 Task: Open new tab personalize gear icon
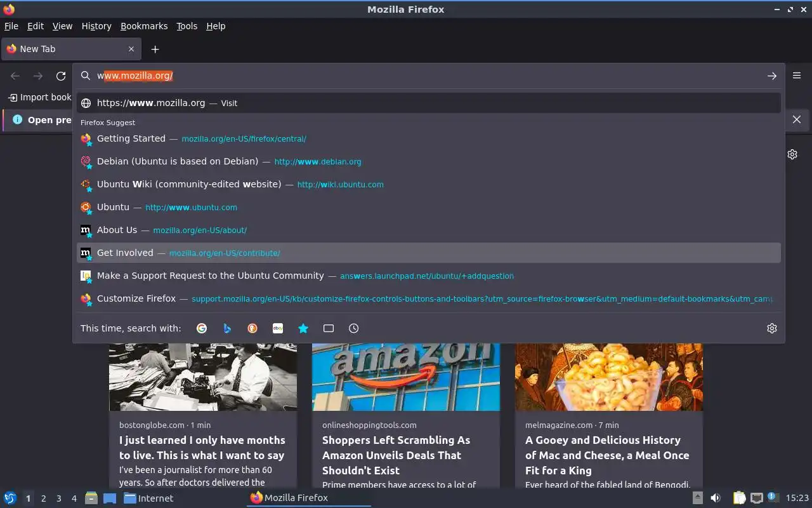792,154
